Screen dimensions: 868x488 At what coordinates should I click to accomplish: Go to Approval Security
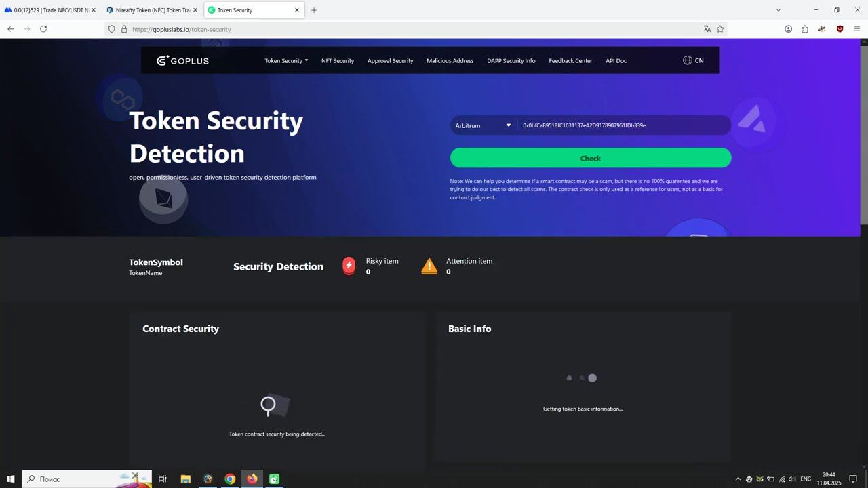(390, 60)
